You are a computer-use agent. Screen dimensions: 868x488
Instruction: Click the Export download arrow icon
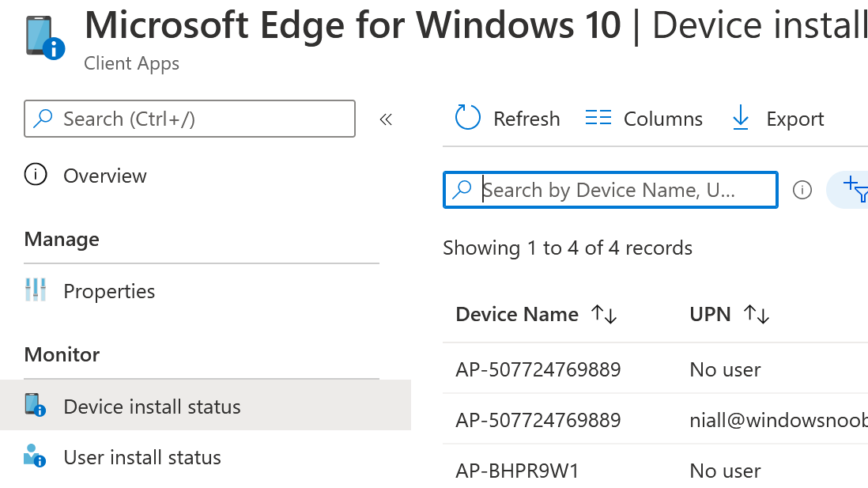[x=740, y=118]
